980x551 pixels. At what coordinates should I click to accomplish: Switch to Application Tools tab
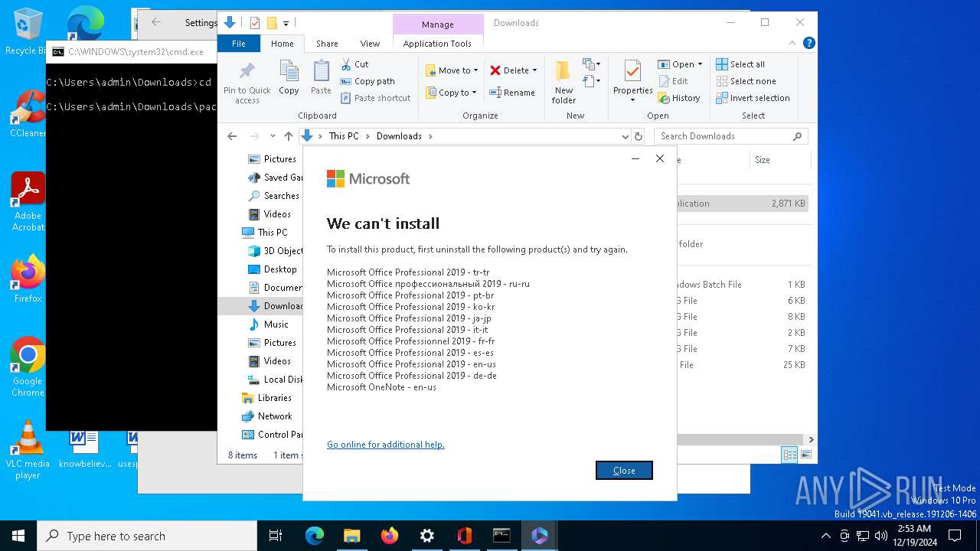point(437,44)
